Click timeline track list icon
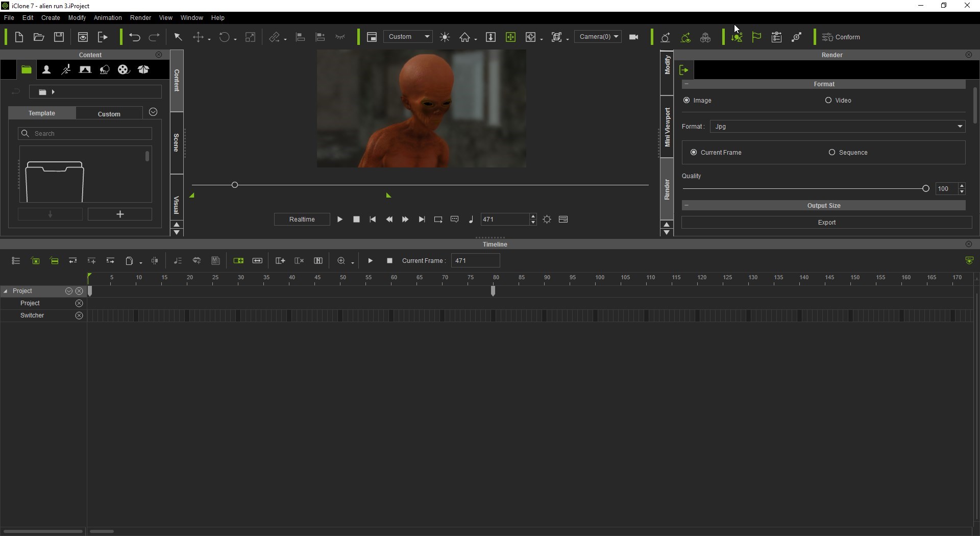The image size is (980, 536). [16, 261]
